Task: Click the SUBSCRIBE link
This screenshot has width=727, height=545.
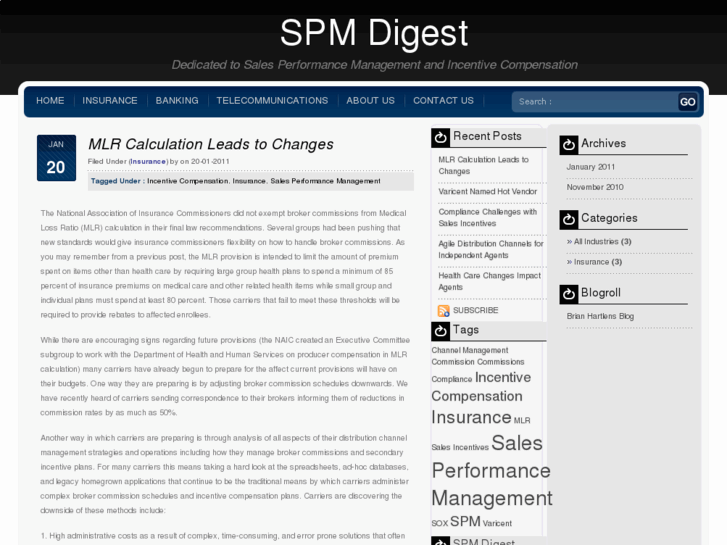Action: click(x=476, y=310)
